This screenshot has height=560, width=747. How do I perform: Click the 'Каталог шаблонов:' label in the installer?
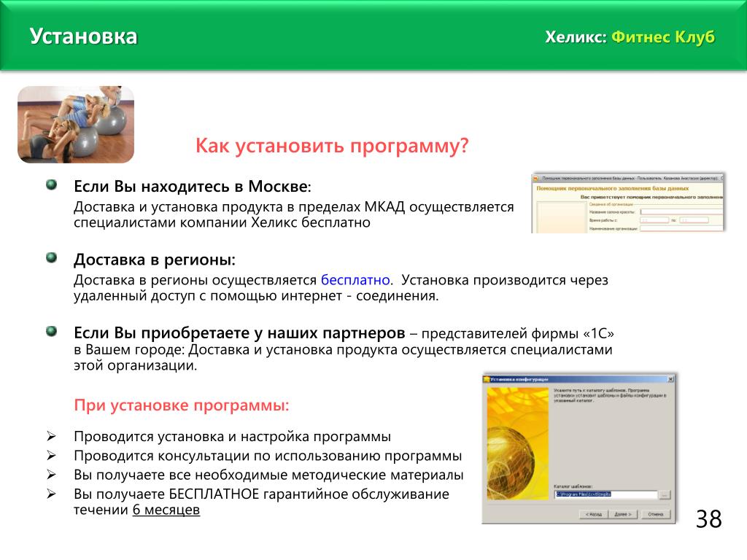pyautogui.click(x=573, y=486)
